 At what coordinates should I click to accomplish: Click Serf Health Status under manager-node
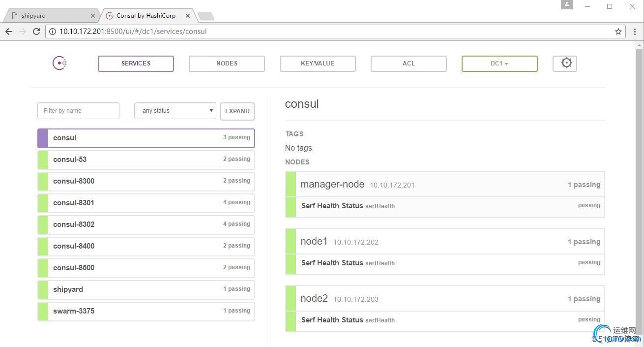(332, 206)
